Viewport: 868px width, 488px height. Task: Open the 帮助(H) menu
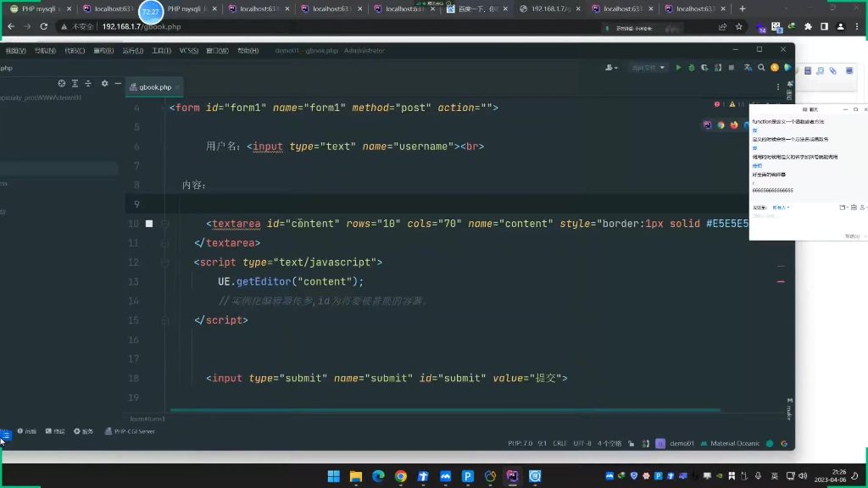coord(248,50)
